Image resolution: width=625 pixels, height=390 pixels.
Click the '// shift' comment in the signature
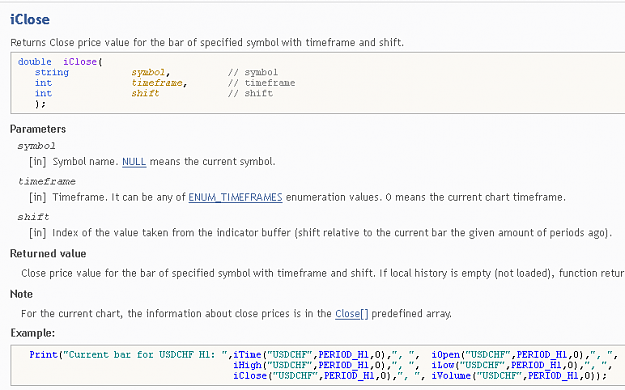tap(250, 93)
